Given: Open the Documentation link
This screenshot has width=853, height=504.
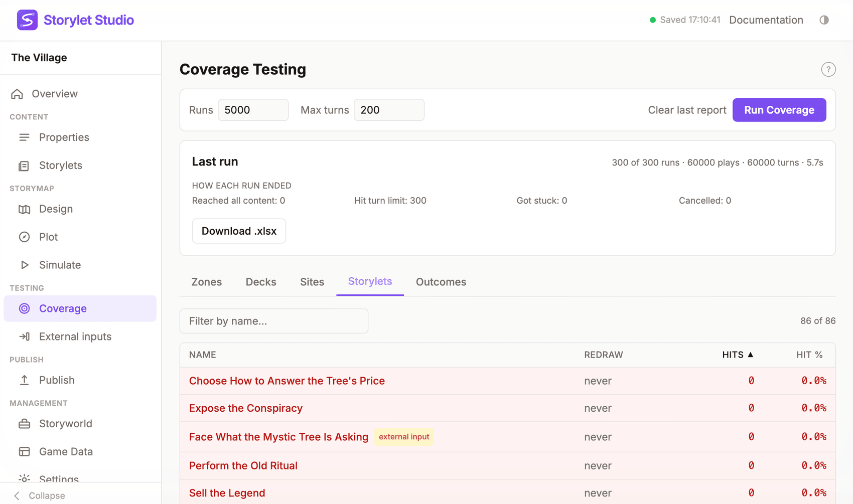Looking at the screenshot, I should click(x=766, y=20).
